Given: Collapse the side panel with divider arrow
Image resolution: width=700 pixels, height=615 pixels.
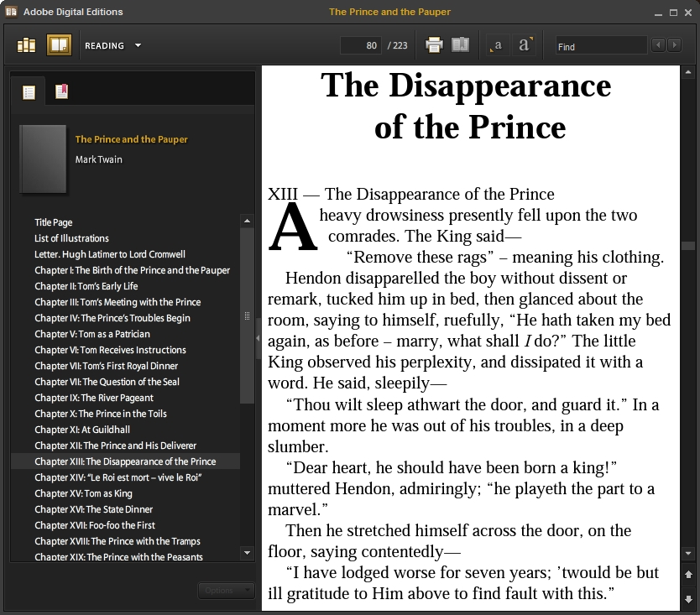Looking at the screenshot, I should (x=258, y=338).
